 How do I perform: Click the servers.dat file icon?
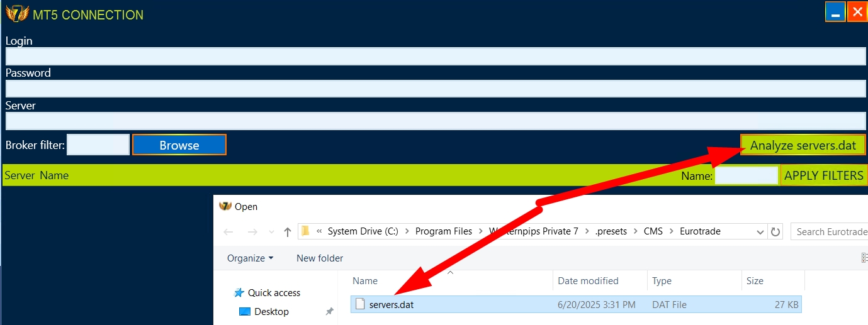coord(360,304)
